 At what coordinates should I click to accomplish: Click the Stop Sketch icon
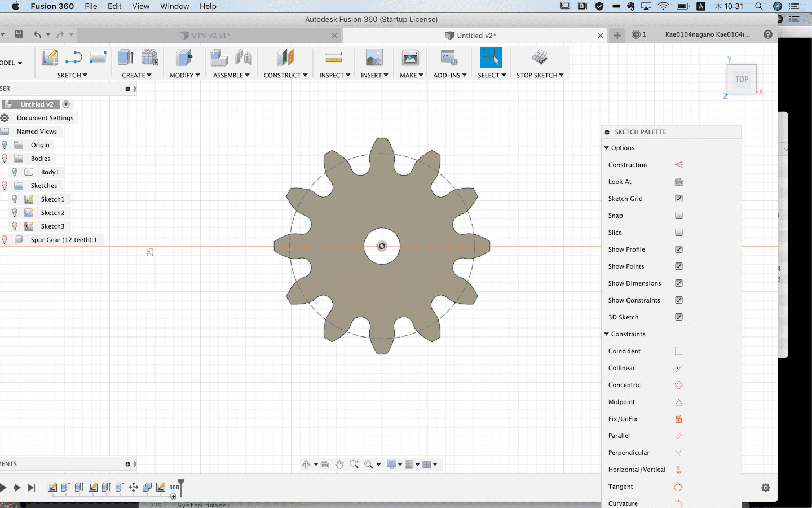point(540,57)
